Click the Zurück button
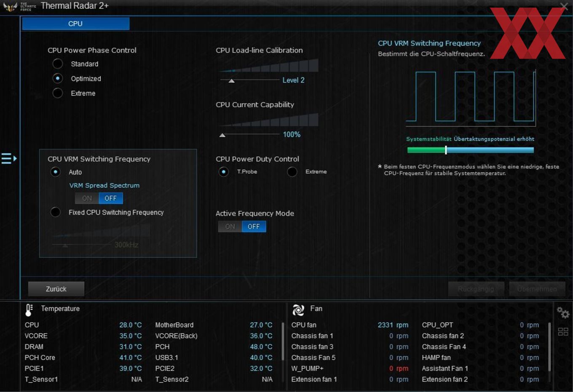The height and width of the screenshot is (392, 573). 56,289
